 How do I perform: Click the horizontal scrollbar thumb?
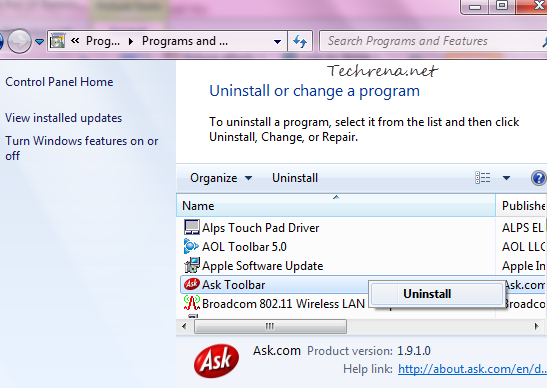[270, 327]
